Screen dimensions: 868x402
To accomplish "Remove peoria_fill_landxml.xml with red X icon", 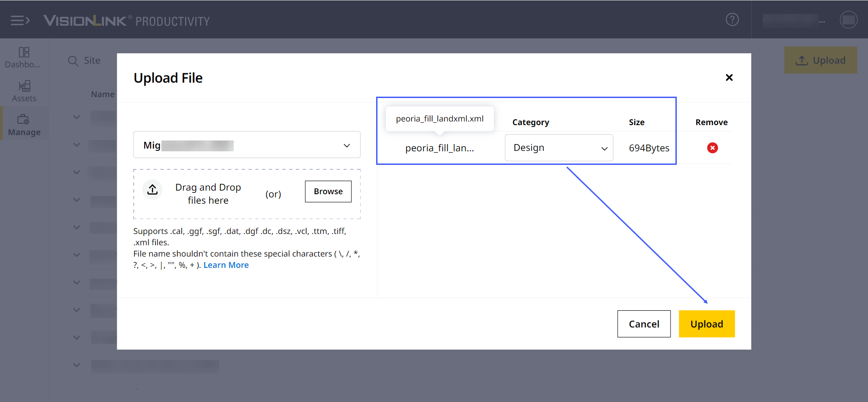I will [x=712, y=148].
